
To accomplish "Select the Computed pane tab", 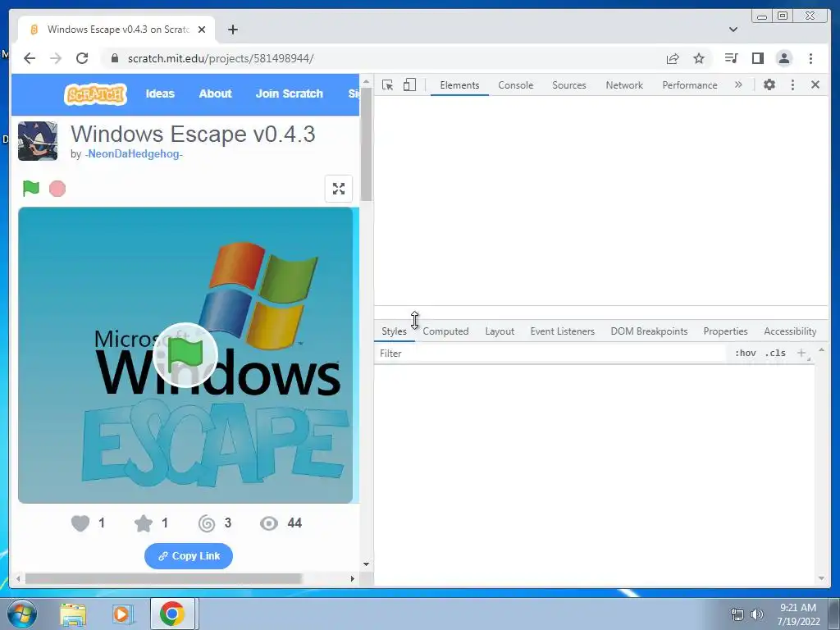I will click(x=445, y=331).
